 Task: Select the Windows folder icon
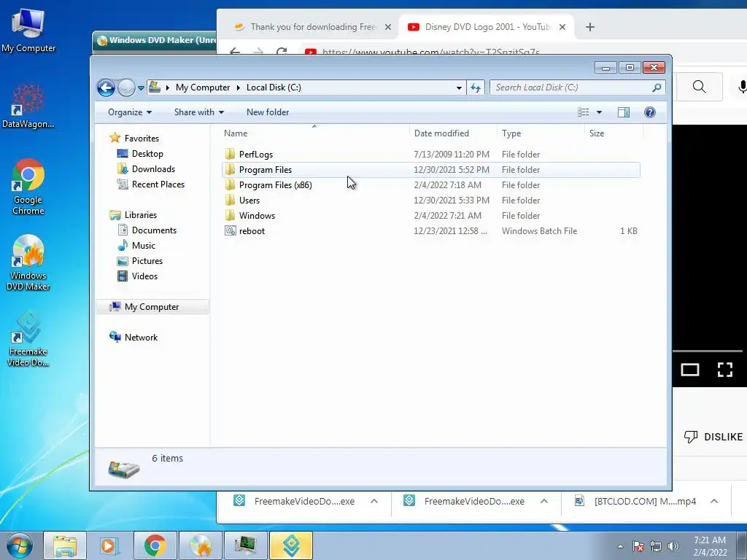click(x=230, y=215)
